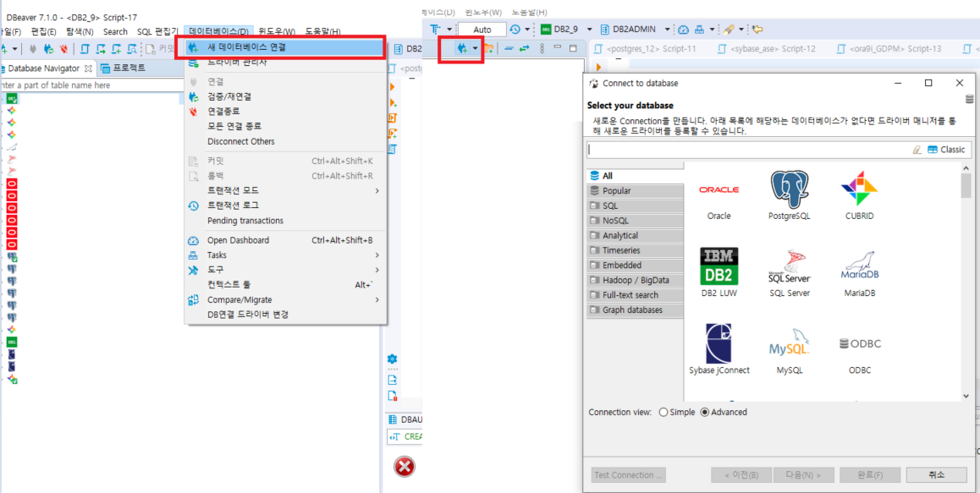
Task: Click the reconnect plug toolbar icon
Action: pos(47,49)
